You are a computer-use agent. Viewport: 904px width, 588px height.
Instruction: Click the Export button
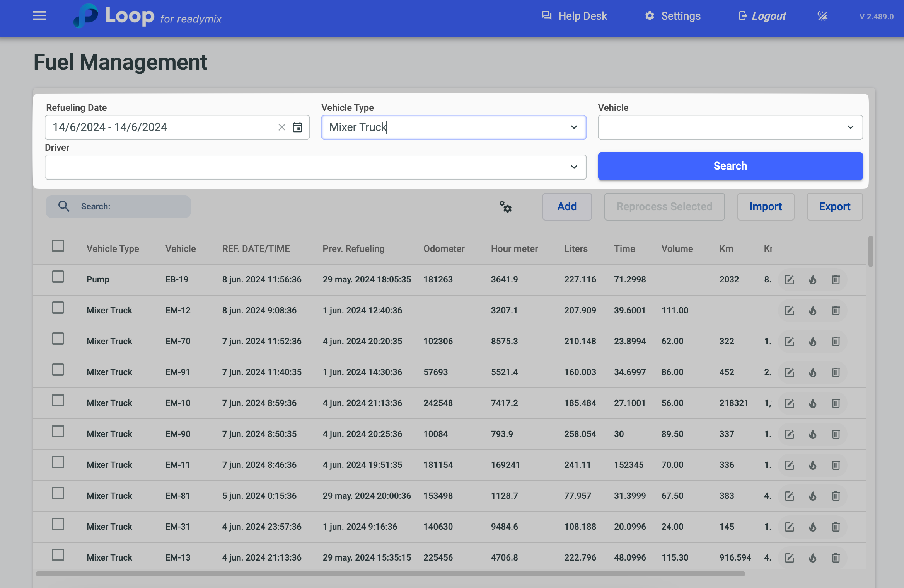834,207
